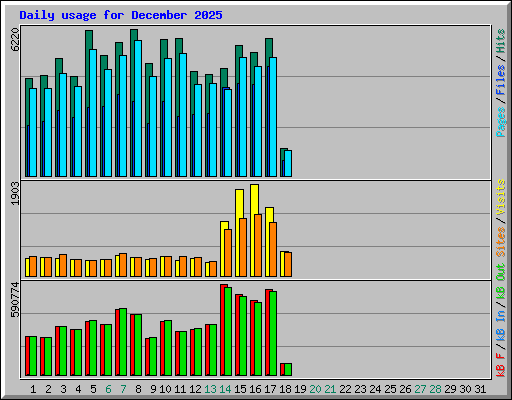Select day 8 on the date axis
Image resolution: width=512 pixels, height=400 pixels.
coord(138,389)
